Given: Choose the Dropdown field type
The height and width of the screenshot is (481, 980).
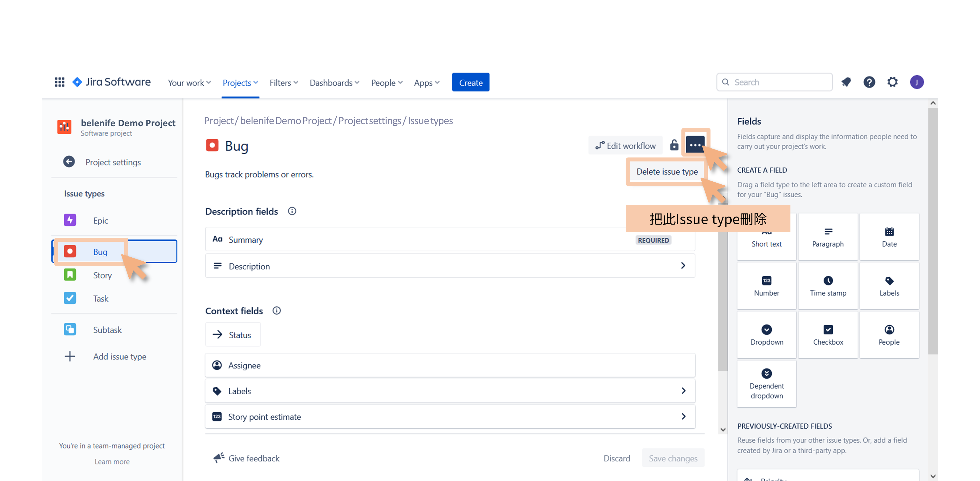Looking at the screenshot, I should coord(767,335).
